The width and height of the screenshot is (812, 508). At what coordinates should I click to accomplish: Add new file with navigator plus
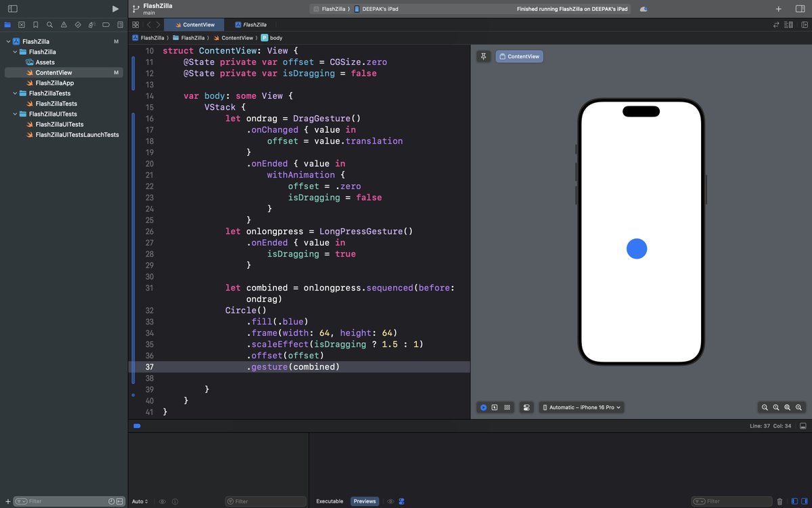pos(8,501)
